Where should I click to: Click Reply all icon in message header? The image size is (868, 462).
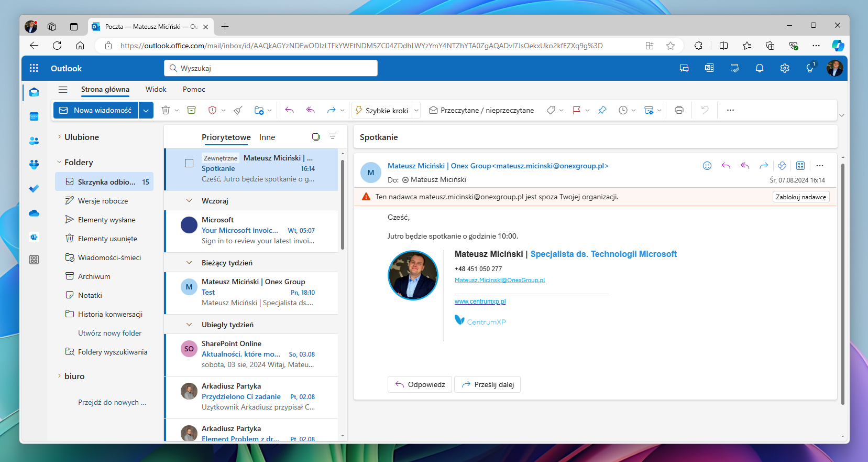pyautogui.click(x=745, y=166)
